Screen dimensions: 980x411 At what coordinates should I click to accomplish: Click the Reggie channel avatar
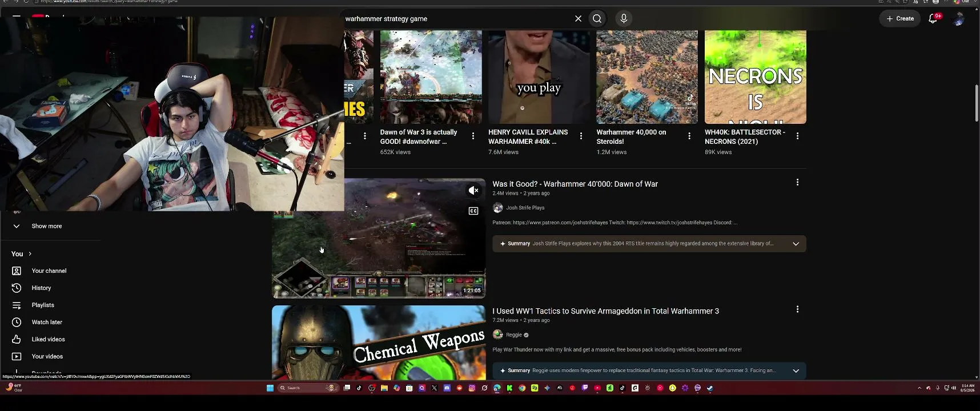tap(498, 335)
